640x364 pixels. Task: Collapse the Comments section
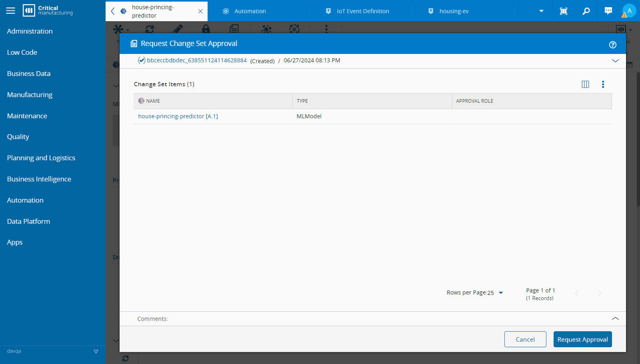pyautogui.click(x=615, y=318)
